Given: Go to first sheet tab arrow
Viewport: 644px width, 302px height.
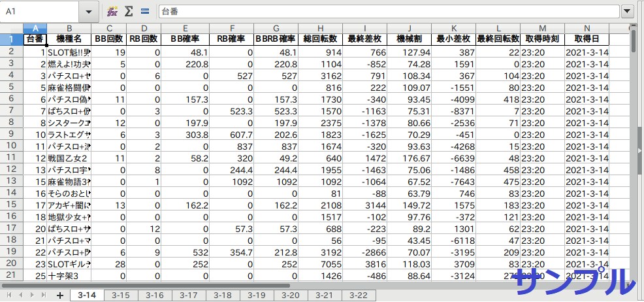Looking at the screenshot, I should pos(8,295).
